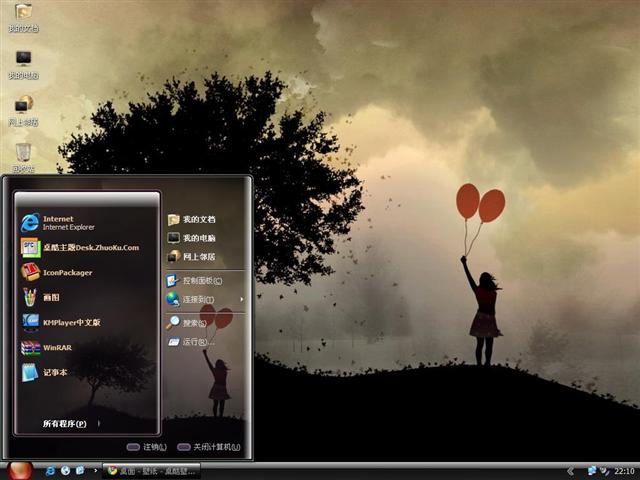Open 画图 (Paint) from the Start menu
Screen dimensions: 640x480
pos(50,297)
